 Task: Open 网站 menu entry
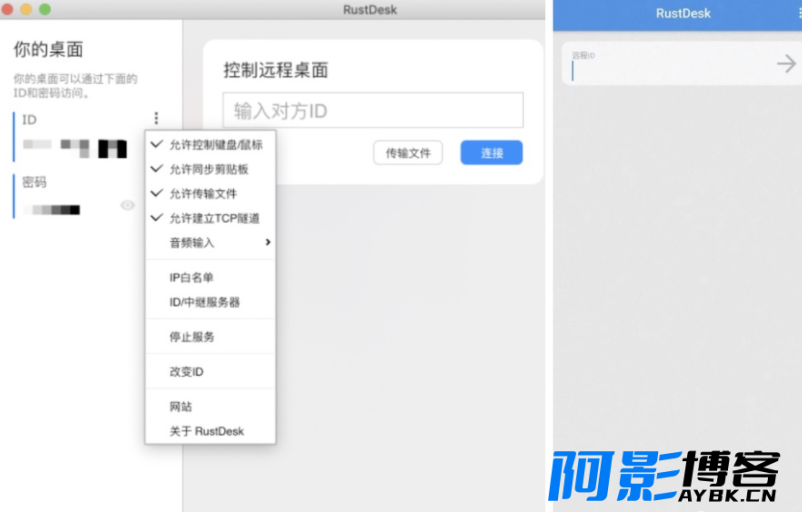(211, 407)
